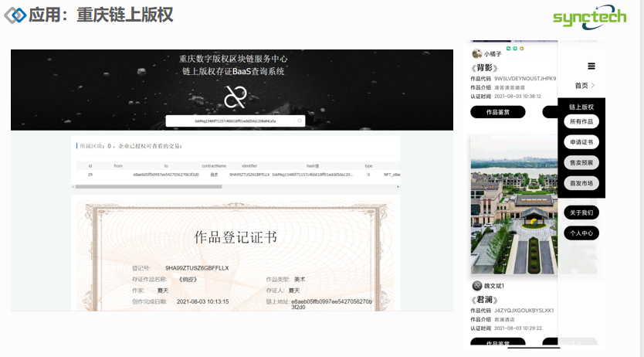Image resolution: width=644 pixels, height=357 pixels.
Task: Click the scrollbar right arrow
Action: pyautogui.click(x=398, y=186)
